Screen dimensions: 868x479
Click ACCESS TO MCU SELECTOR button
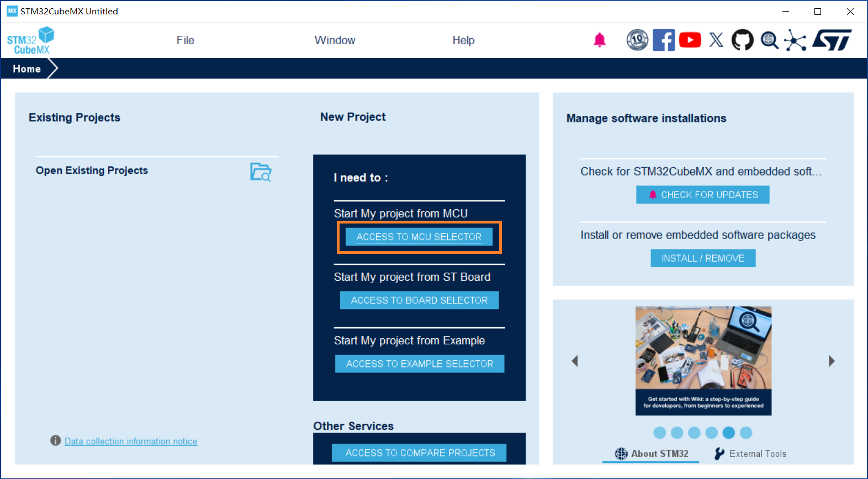click(419, 237)
